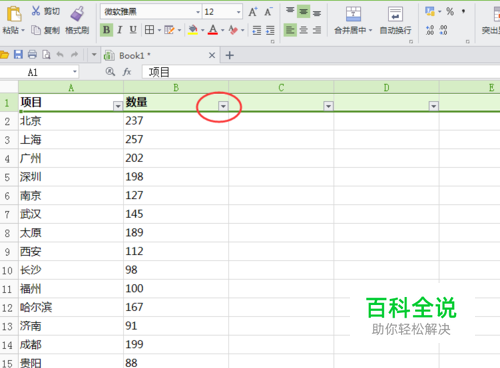Open the filter dropdown in 项目 header
The height and width of the screenshot is (368, 500).
click(118, 106)
